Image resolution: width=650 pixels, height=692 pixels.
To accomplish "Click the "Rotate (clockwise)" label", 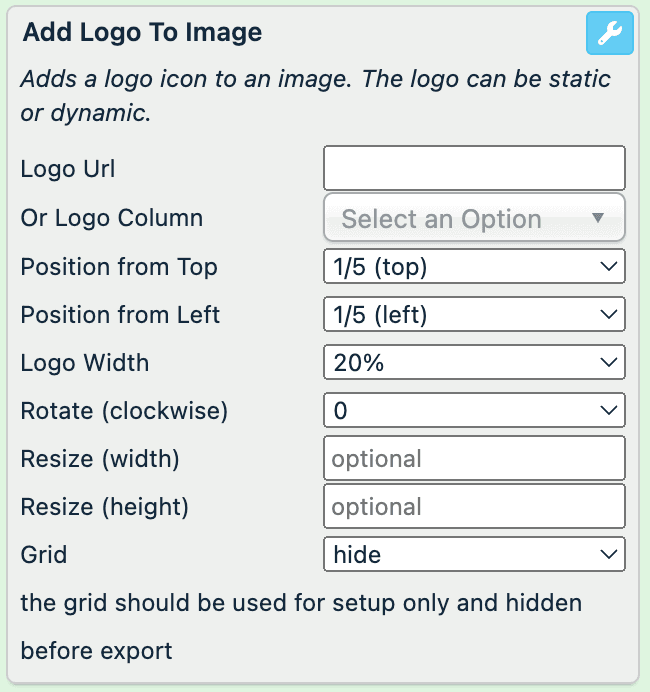I will pos(124,410).
